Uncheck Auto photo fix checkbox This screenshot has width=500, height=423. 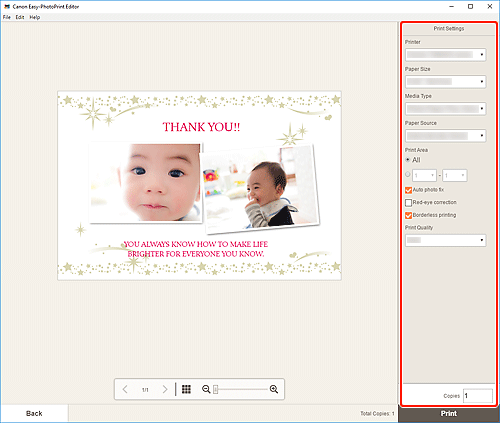(408, 190)
